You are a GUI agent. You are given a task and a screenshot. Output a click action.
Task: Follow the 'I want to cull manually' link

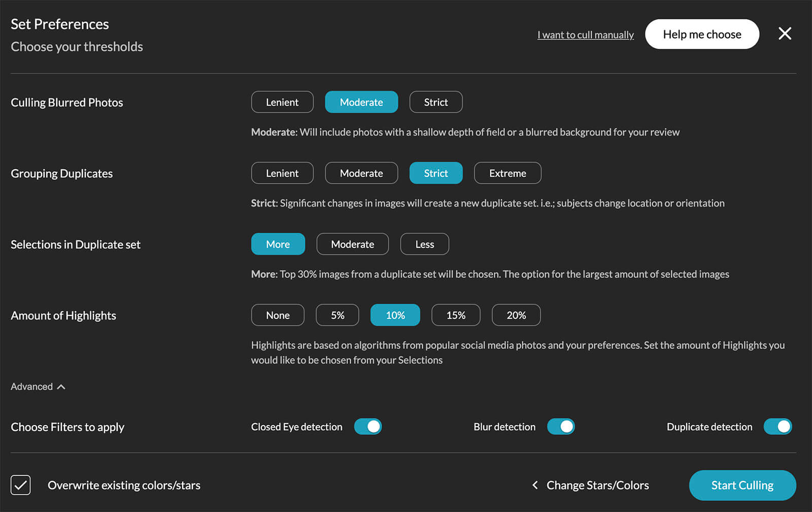[x=586, y=35]
